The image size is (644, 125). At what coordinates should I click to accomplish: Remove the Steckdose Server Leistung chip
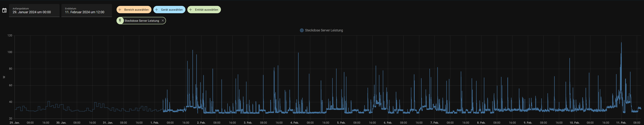163,21
